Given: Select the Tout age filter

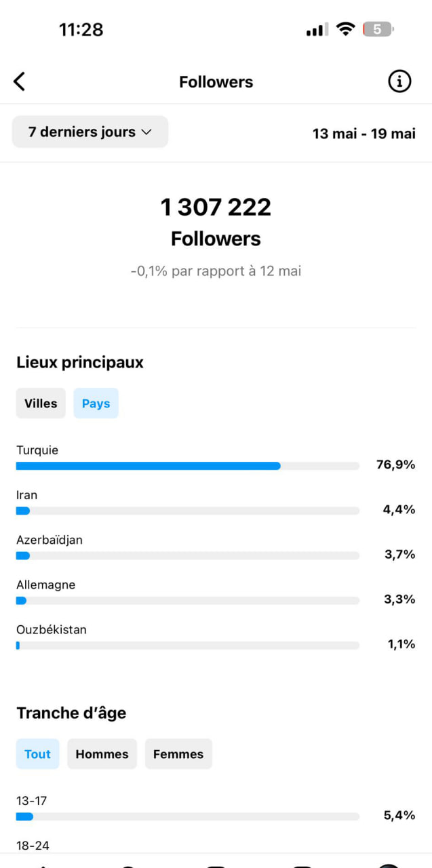Looking at the screenshot, I should click(37, 754).
